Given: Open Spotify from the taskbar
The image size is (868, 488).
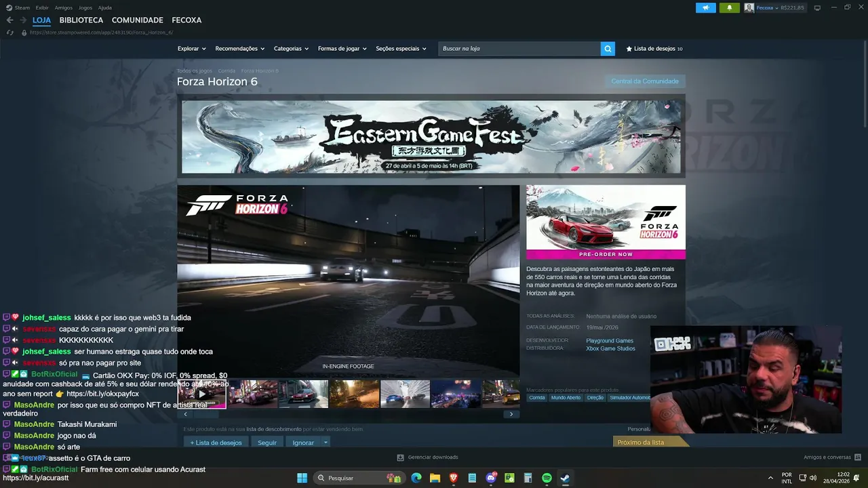Looking at the screenshot, I should pyautogui.click(x=547, y=478).
